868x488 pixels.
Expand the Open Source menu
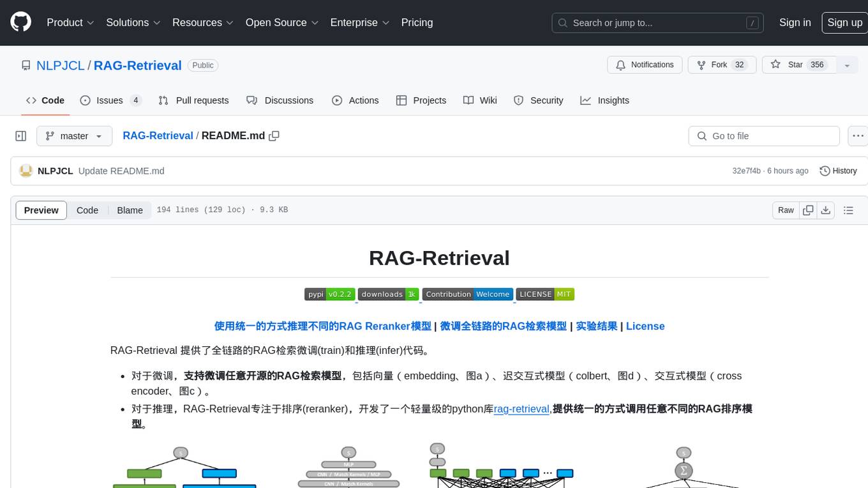click(281, 22)
